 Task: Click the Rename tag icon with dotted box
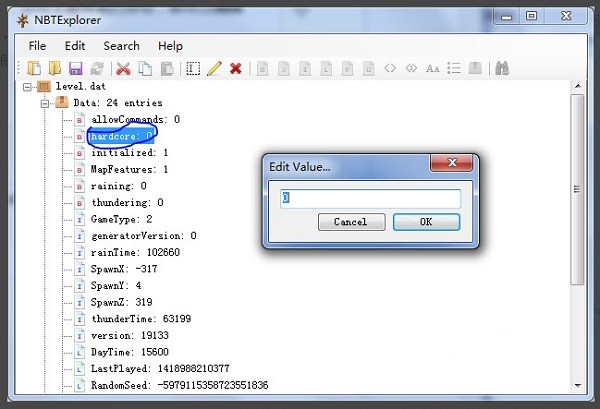point(193,69)
